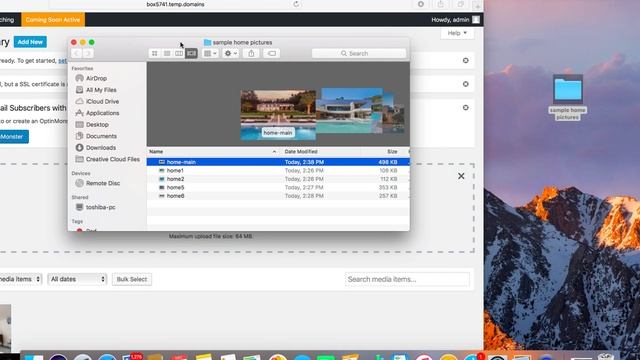Screen dimensions: 640x360
Task: Click the OptinMonster button
Action: click(13, 137)
